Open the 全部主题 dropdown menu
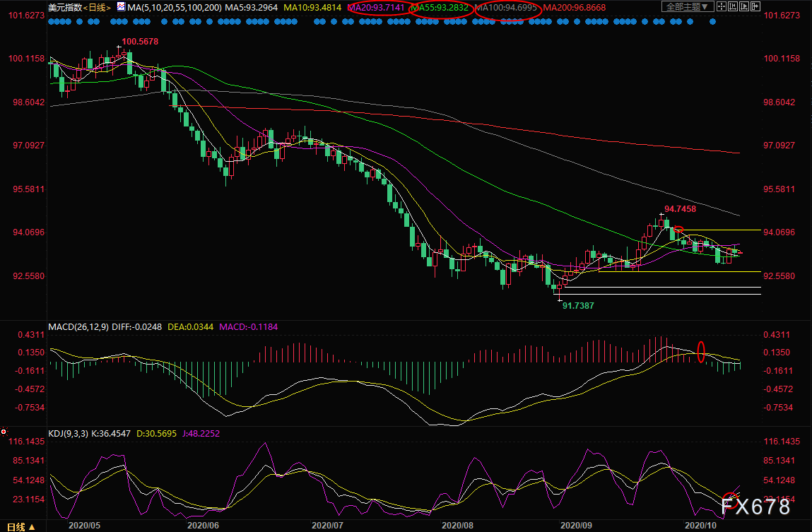812x532 pixels. click(686, 6)
